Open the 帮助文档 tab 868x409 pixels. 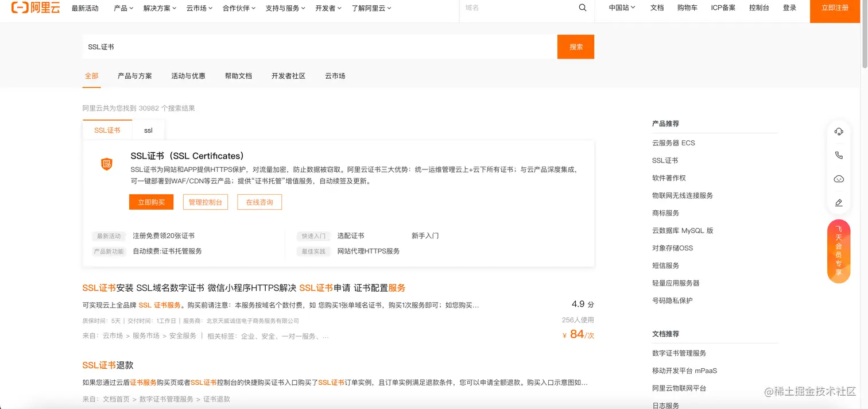238,76
